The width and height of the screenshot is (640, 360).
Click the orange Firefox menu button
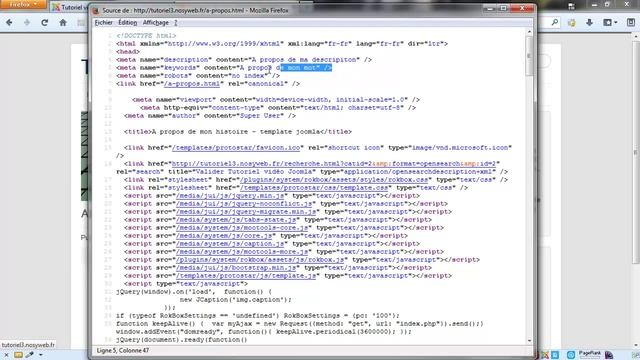(23, 5)
